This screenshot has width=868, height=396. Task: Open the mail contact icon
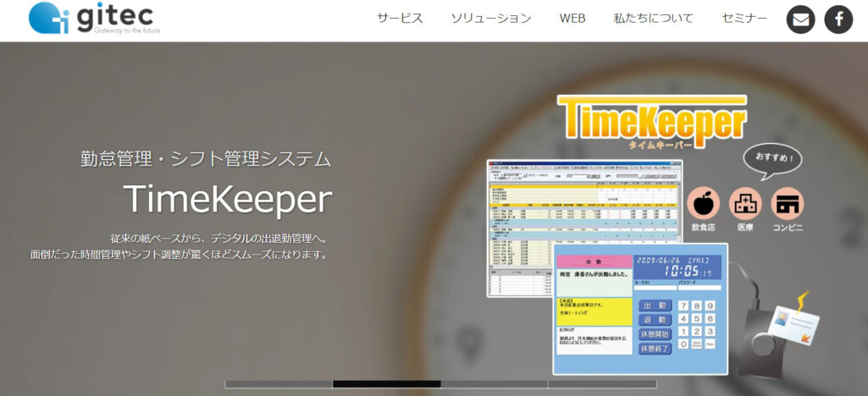point(800,20)
